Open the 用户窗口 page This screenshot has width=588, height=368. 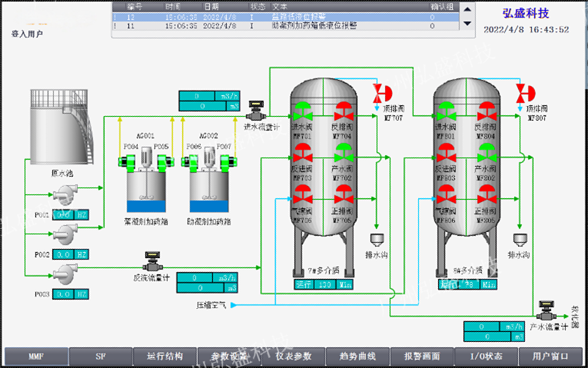click(550, 356)
